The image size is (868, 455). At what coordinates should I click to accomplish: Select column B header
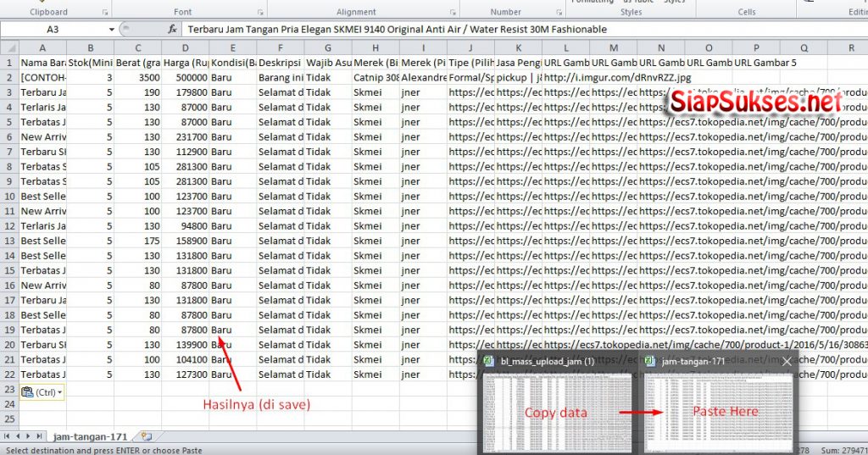90,48
